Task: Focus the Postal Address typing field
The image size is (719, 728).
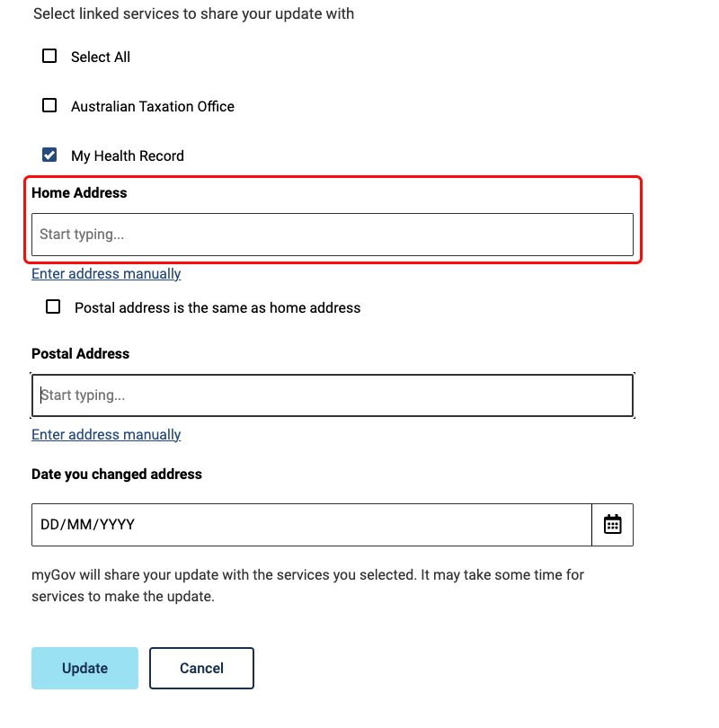Action: pos(333,395)
